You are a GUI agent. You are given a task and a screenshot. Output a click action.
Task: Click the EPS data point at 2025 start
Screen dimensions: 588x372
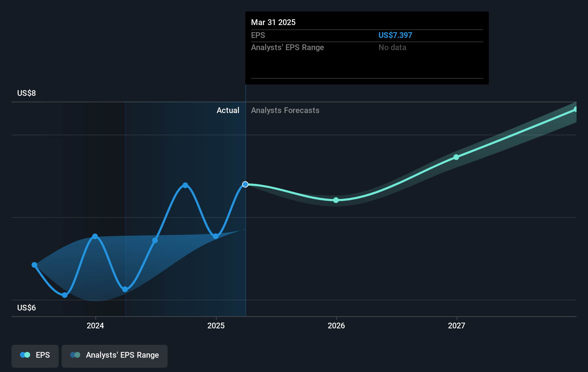pos(216,236)
